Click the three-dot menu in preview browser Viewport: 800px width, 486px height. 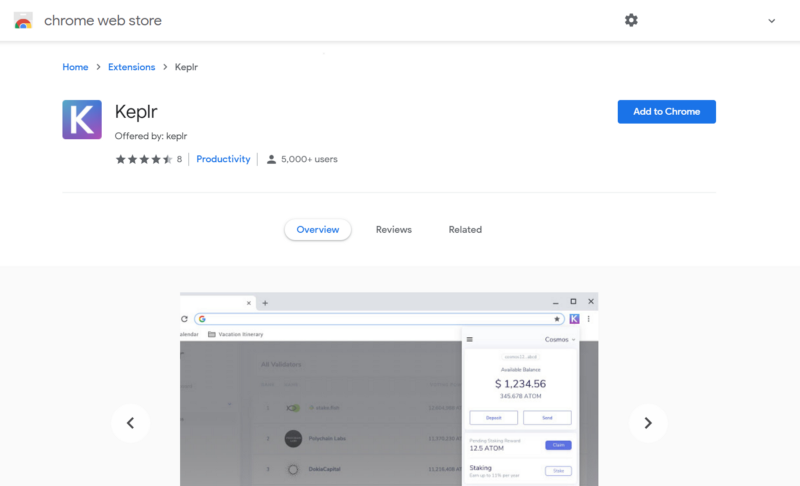click(x=588, y=319)
